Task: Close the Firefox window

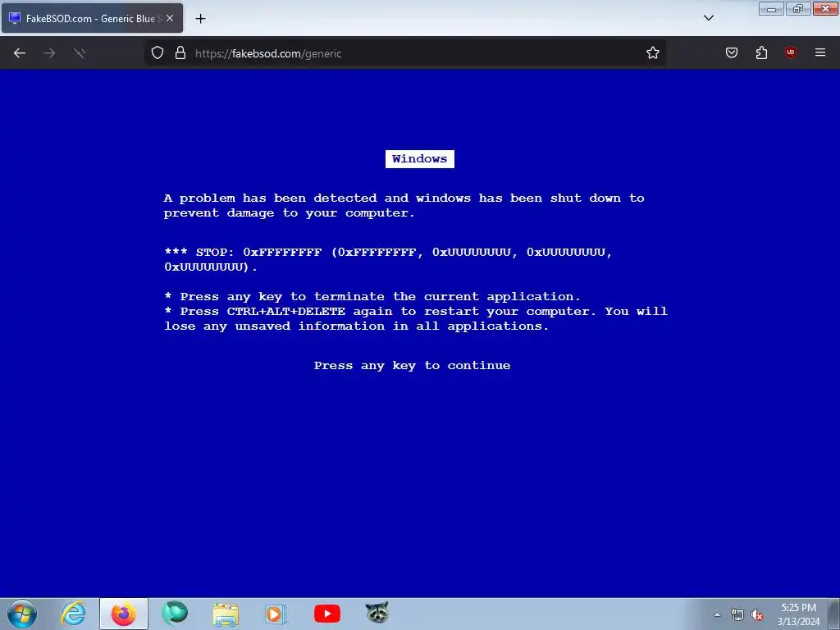Action: click(x=825, y=8)
